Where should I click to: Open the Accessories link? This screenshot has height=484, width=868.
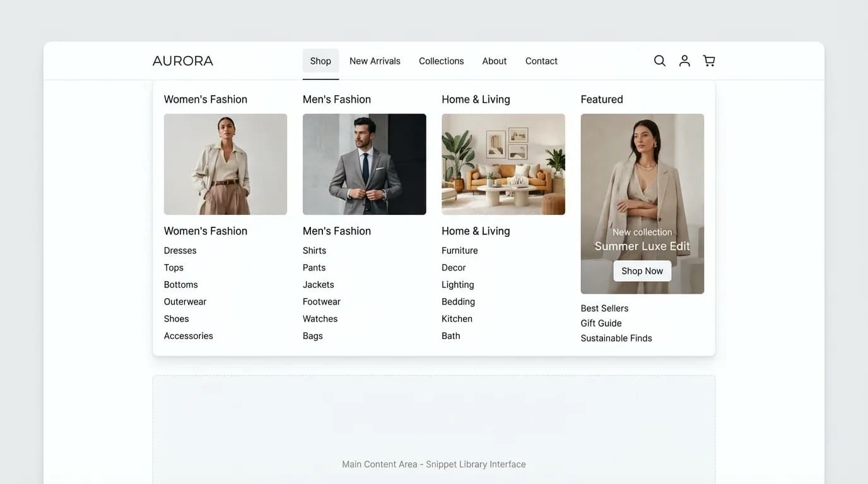pyautogui.click(x=189, y=336)
